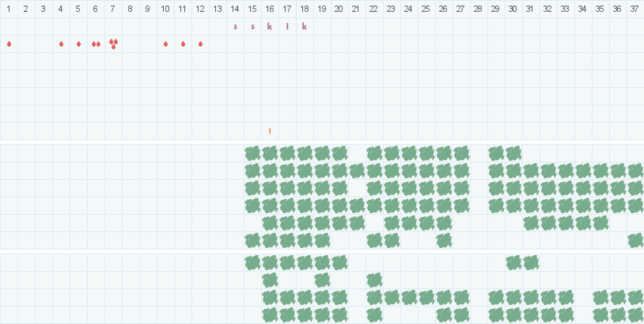This screenshot has width=644, height=324.
Task: Select the "l" marker on day 17
Action: point(287,26)
